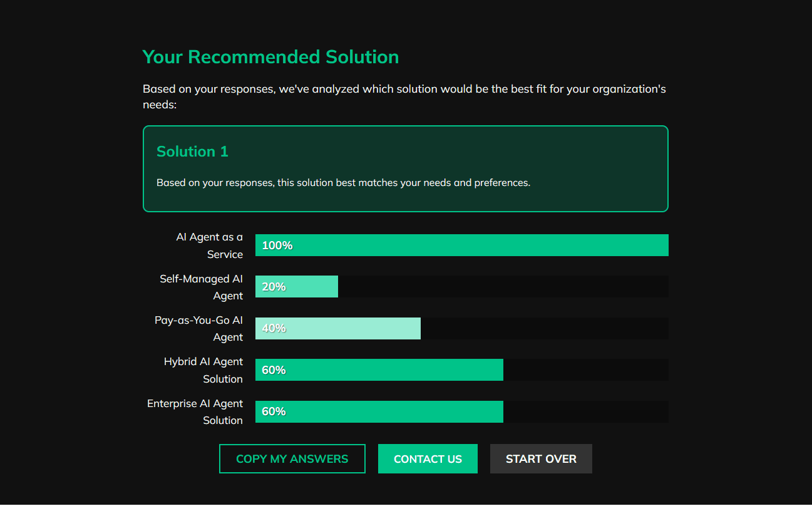Click the Hybrid AI Agent Solution 60% bar

(x=379, y=369)
